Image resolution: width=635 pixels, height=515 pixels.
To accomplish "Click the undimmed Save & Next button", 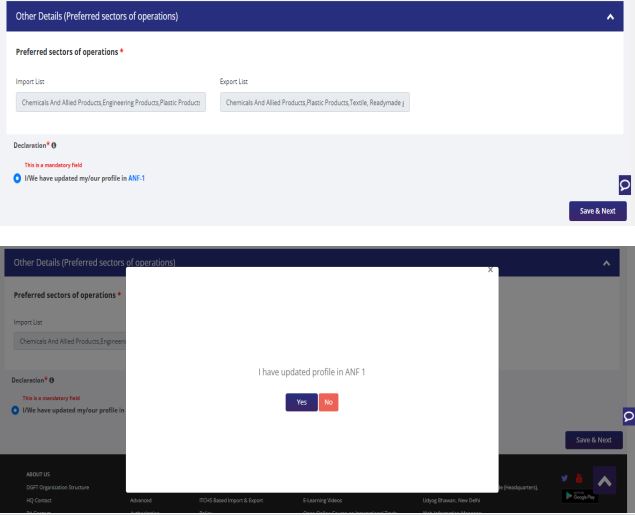I will [x=596, y=211].
